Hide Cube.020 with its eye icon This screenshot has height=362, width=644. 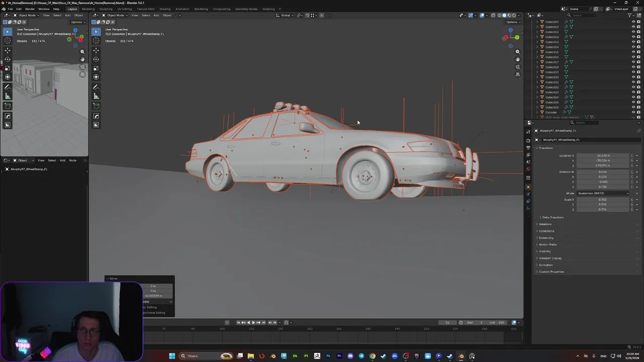click(x=633, y=77)
